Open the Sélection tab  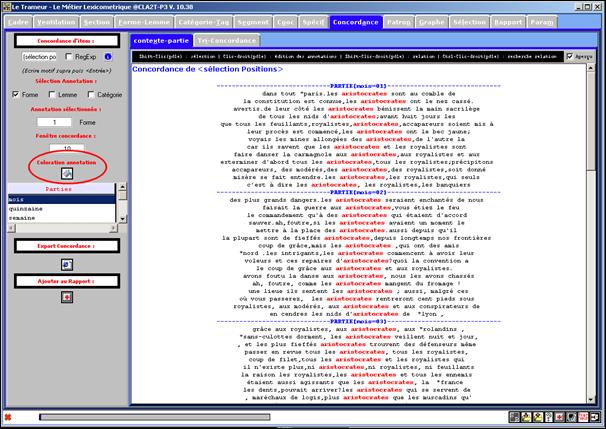click(x=470, y=22)
